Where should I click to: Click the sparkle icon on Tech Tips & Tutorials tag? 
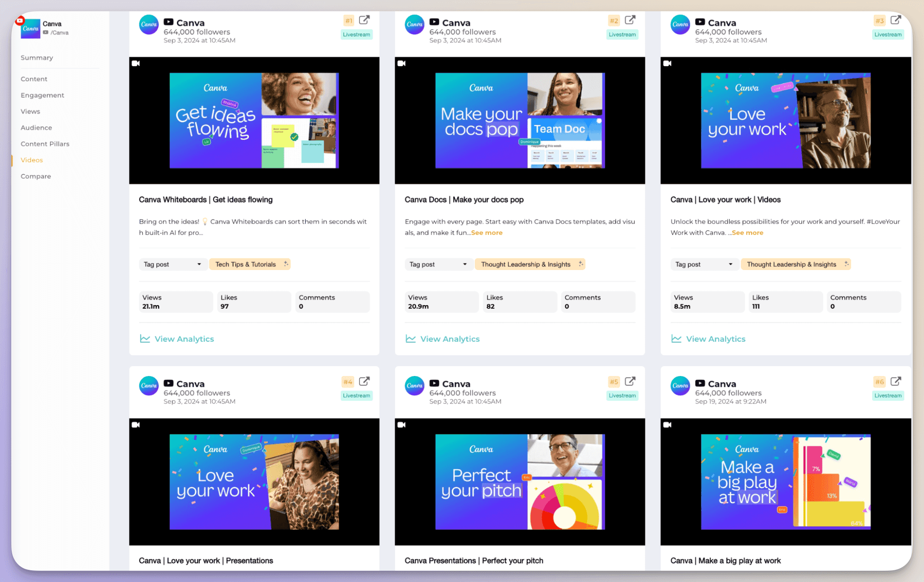(286, 264)
